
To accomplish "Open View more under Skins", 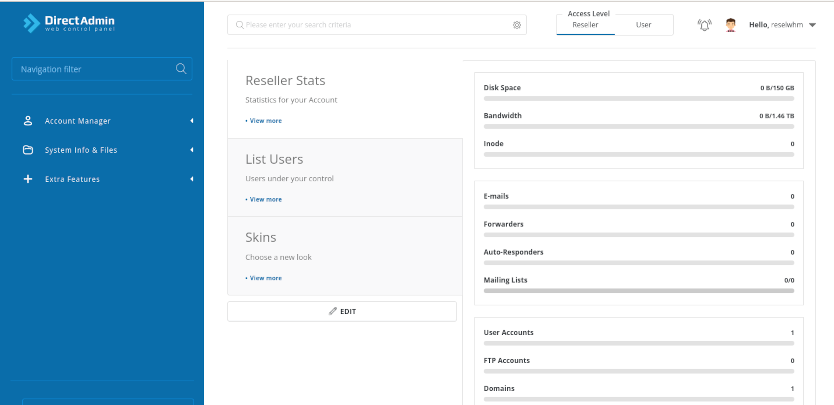I will tap(265, 277).
